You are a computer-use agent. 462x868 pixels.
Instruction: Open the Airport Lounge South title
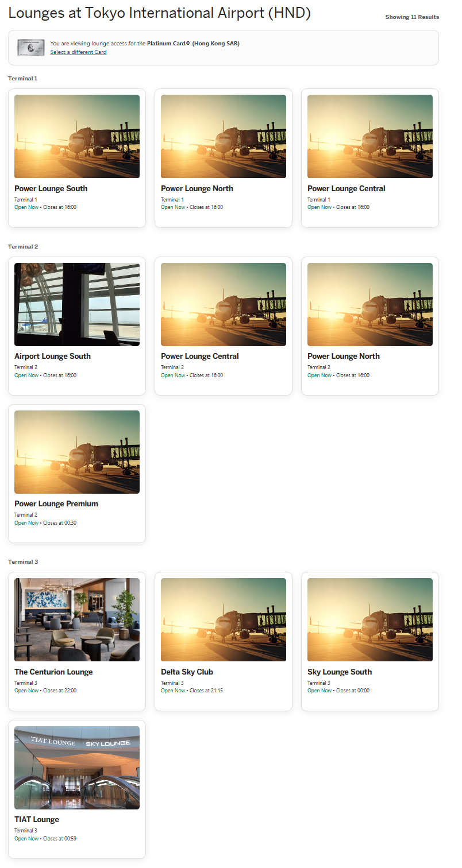click(53, 356)
